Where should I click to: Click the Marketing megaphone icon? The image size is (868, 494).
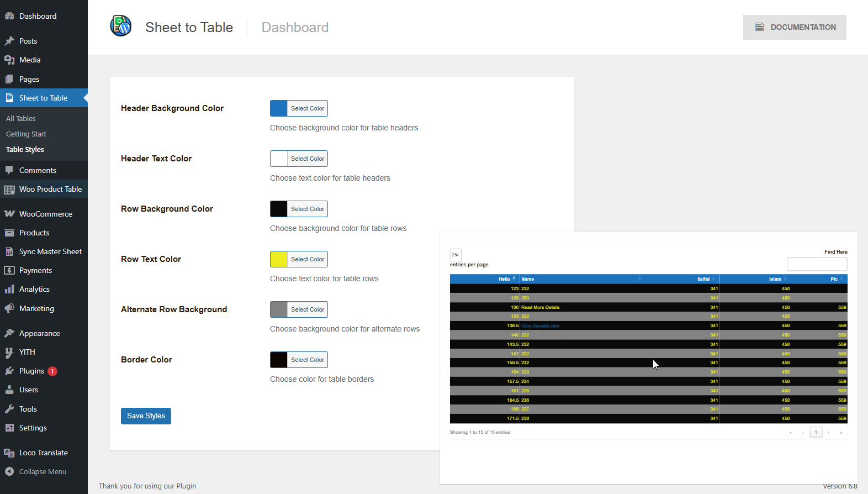pyautogui.click(x=9, y=308)
